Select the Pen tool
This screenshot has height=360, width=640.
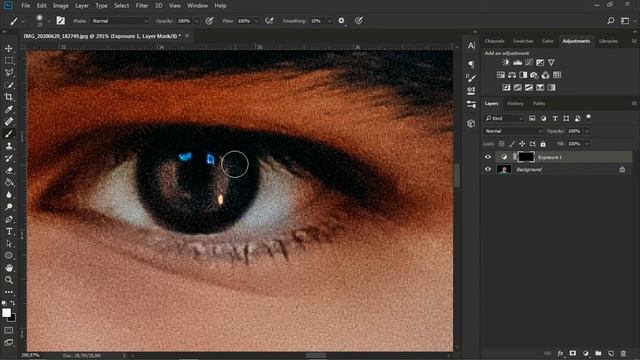click(x=9, y=220)
